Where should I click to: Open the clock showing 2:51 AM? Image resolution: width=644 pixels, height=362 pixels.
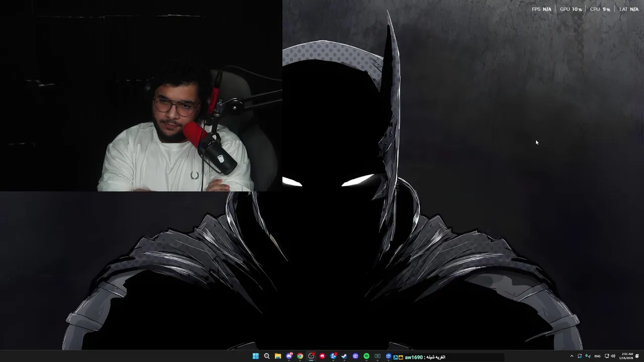[627, 356]
